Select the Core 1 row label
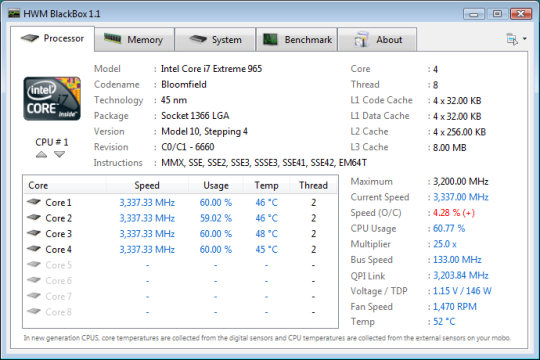540x360 pixels. point(59,203)
